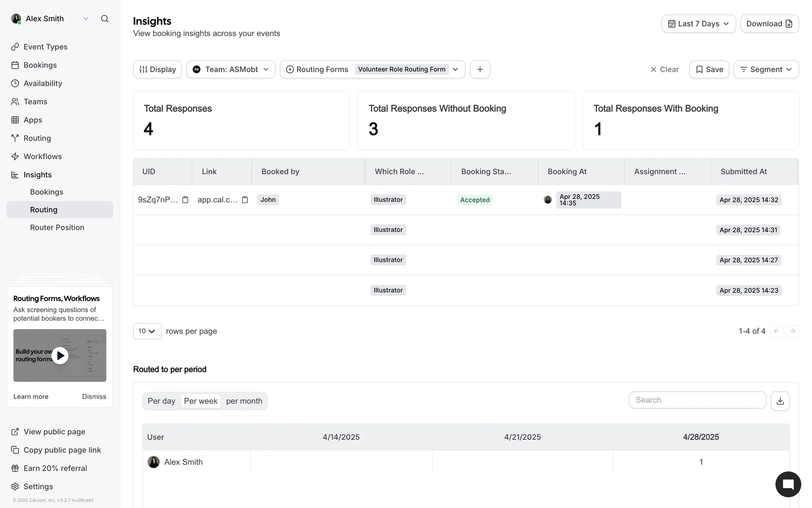Click the Clear filters button

[x=664, y=69]
